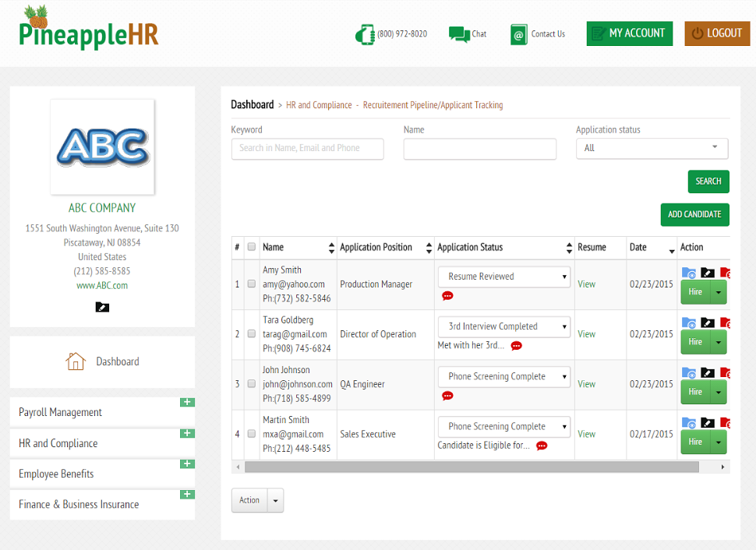Click blue folder view icon for Tara Goldberg
Viewport: 756px width, 550px height.
[688, 323]
